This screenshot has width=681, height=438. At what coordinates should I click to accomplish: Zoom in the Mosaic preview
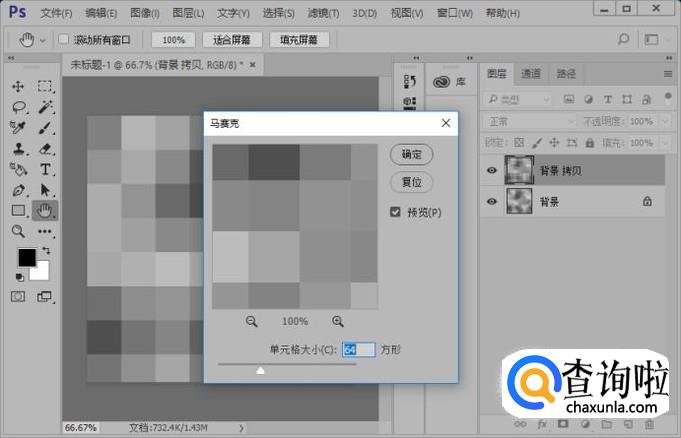point(337,322)
